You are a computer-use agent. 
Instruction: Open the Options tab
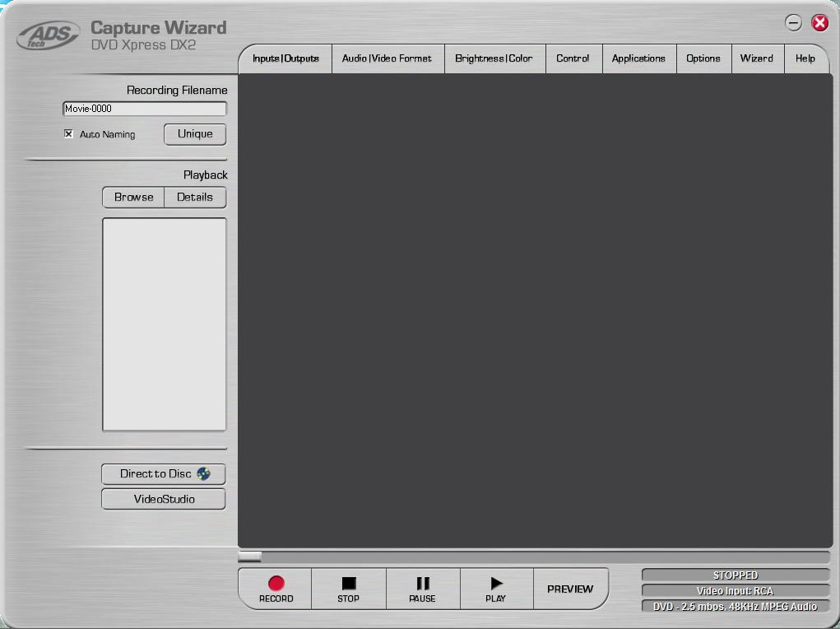pos(703,58)
